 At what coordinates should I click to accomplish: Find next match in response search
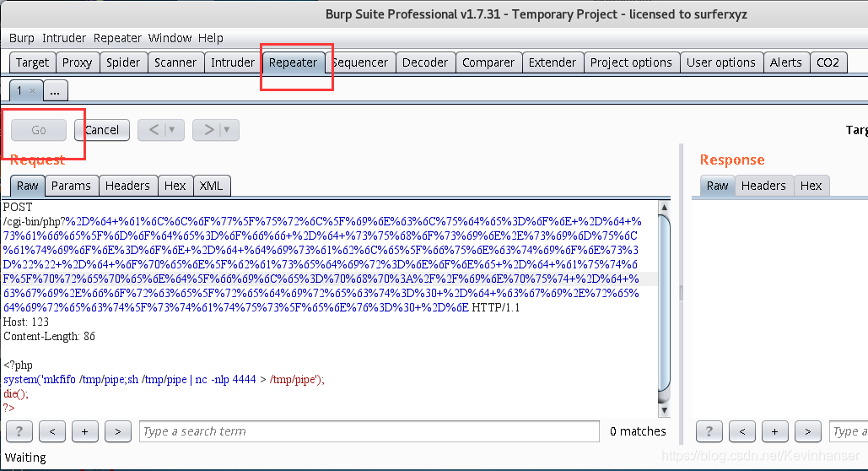click(x=807, y=431)
